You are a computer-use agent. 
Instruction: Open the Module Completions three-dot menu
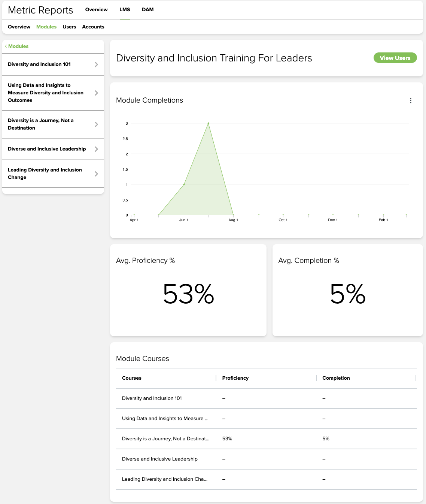pyautogui.click(x=411, y=100)
